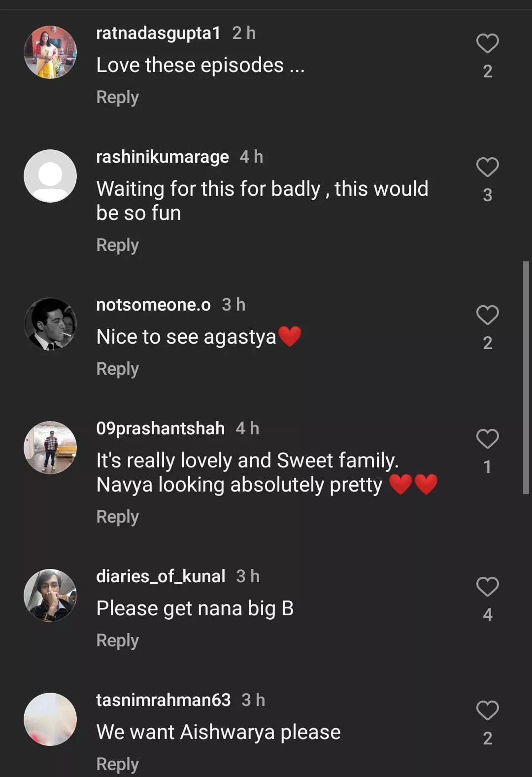Open username tasnimrahman63
532x777 pixels.
coord(163,700)
